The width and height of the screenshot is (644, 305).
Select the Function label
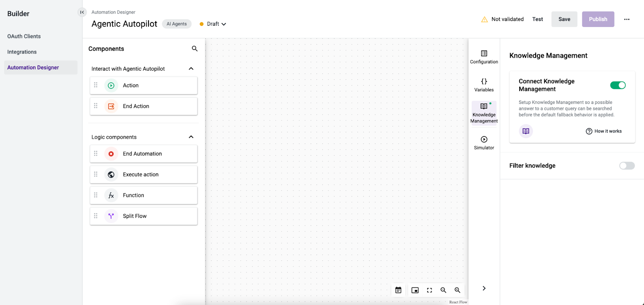tap(133, 195)
